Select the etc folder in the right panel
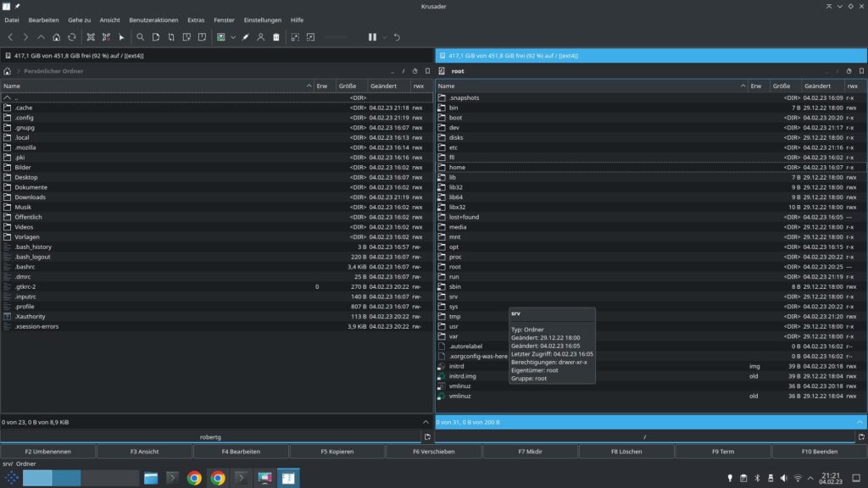 pos(651,147)
